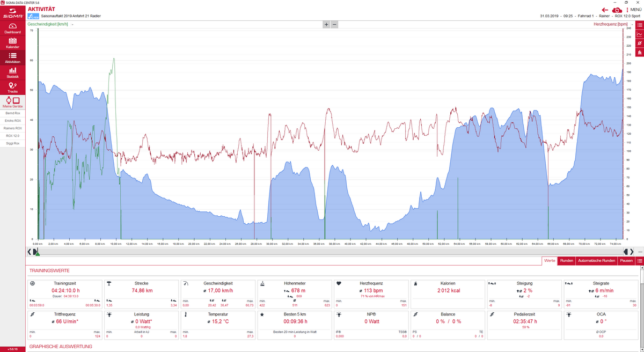This screenshot has width=644, height=352.
Task: Go back using red arrow
Action: tap(605, 10)
